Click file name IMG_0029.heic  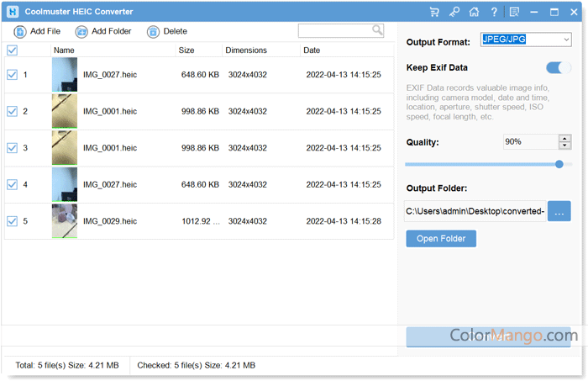[110, 221]
